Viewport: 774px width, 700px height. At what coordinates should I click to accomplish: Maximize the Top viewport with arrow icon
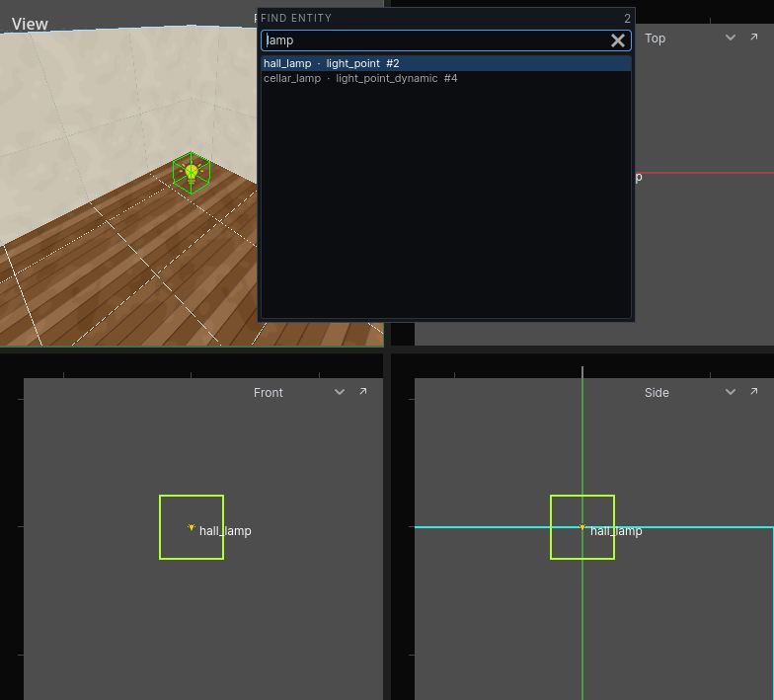pos(754,38)
